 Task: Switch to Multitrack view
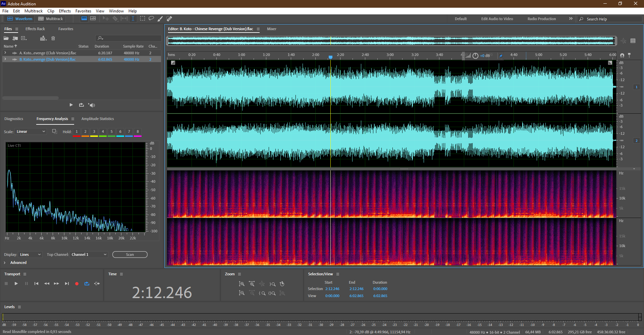51,19
